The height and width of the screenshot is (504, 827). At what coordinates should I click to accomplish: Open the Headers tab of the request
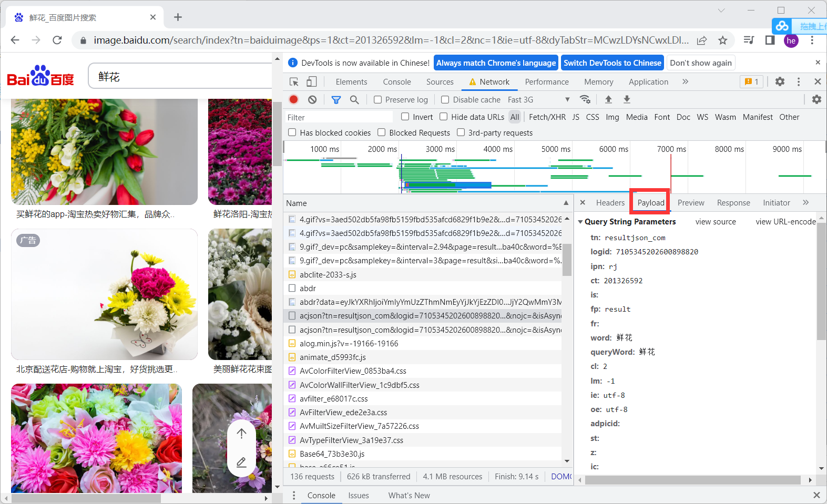610,203
